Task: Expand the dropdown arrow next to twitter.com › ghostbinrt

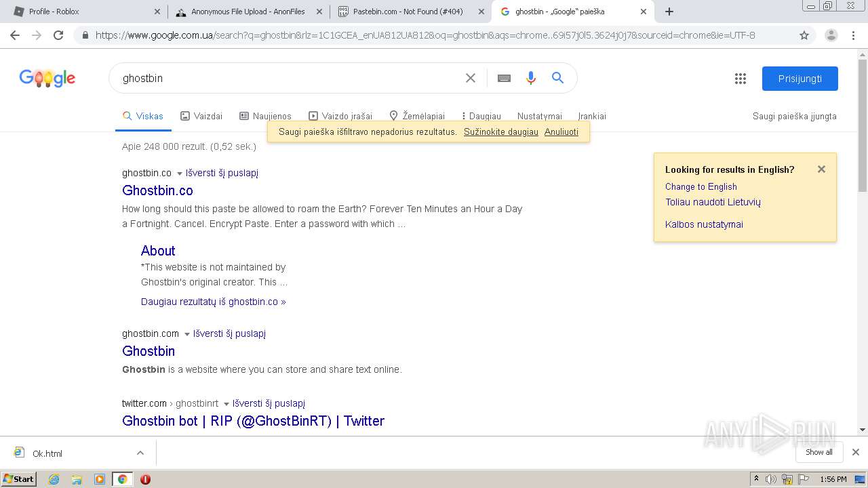Action: 226,404
